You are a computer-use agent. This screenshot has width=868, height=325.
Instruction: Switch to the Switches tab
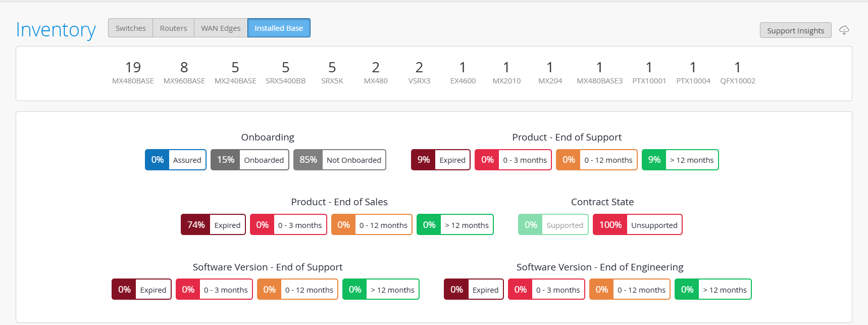pyautogui.click(x=130, y=28)
